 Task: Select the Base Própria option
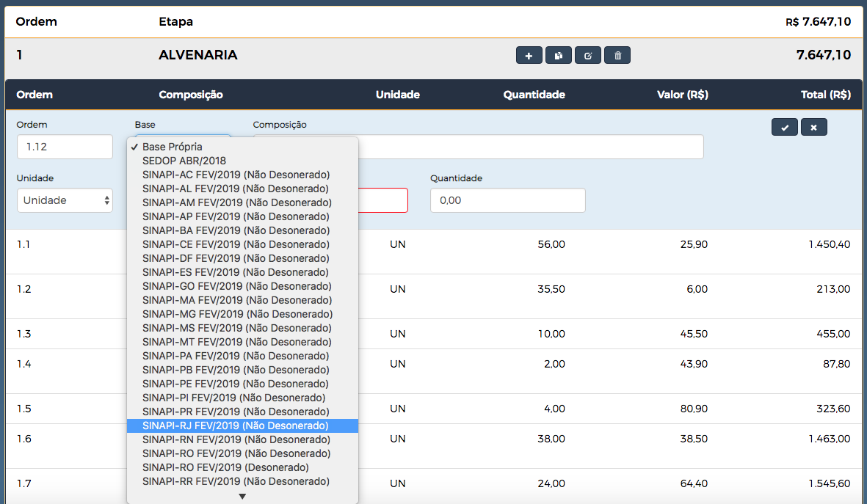click(x=243, y=147)
